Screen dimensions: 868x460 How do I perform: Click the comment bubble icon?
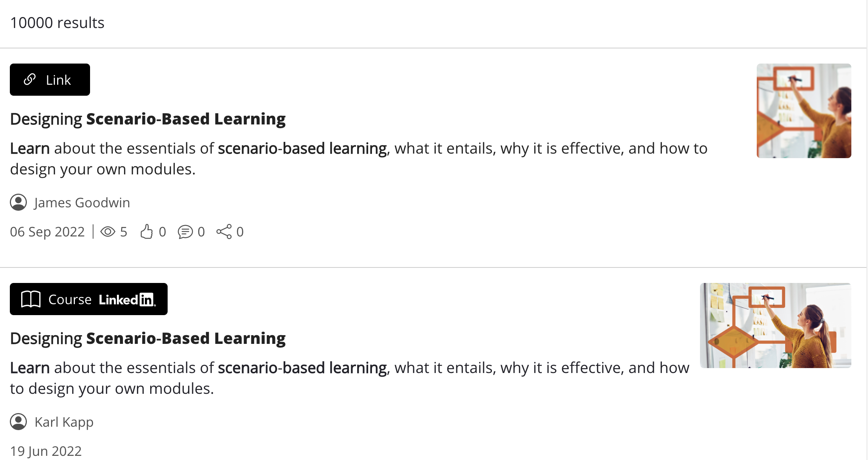[x=185, y=232]
